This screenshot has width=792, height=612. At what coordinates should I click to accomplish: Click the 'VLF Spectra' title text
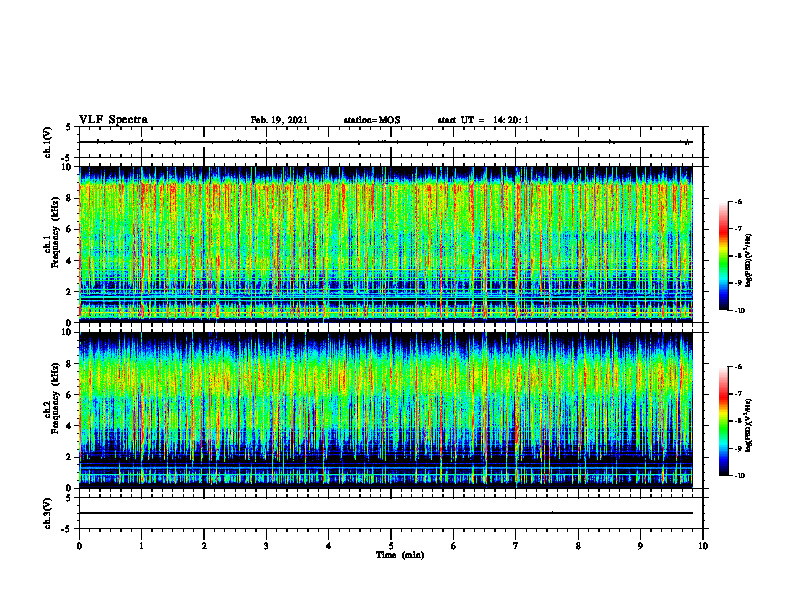[x=113, y=120]
